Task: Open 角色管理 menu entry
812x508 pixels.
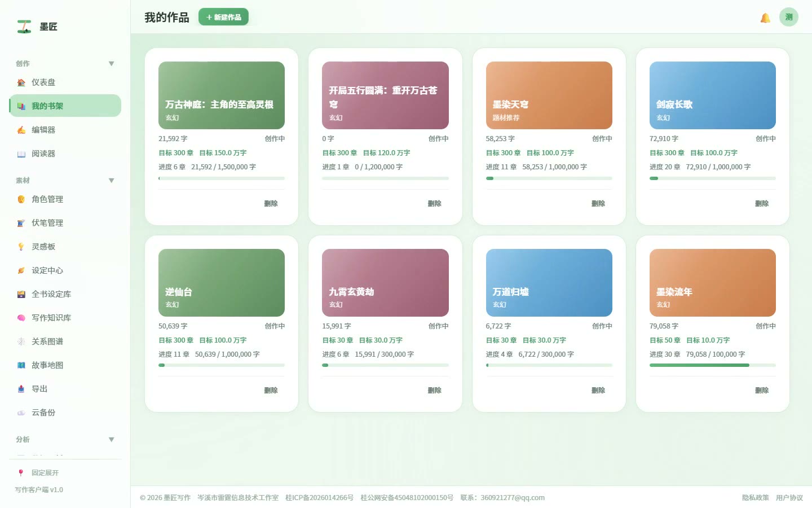Action: [65, 199]
